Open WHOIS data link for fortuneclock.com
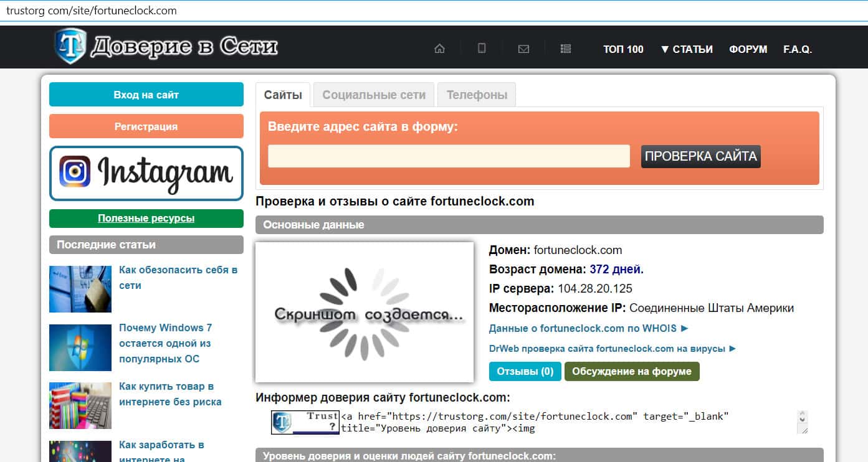 [589, 328]
